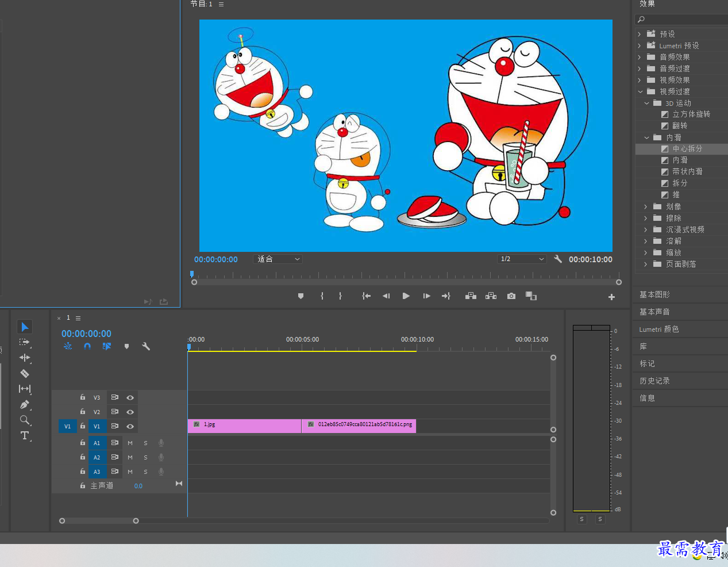
Task: Step back one frame
Action: 386,296
